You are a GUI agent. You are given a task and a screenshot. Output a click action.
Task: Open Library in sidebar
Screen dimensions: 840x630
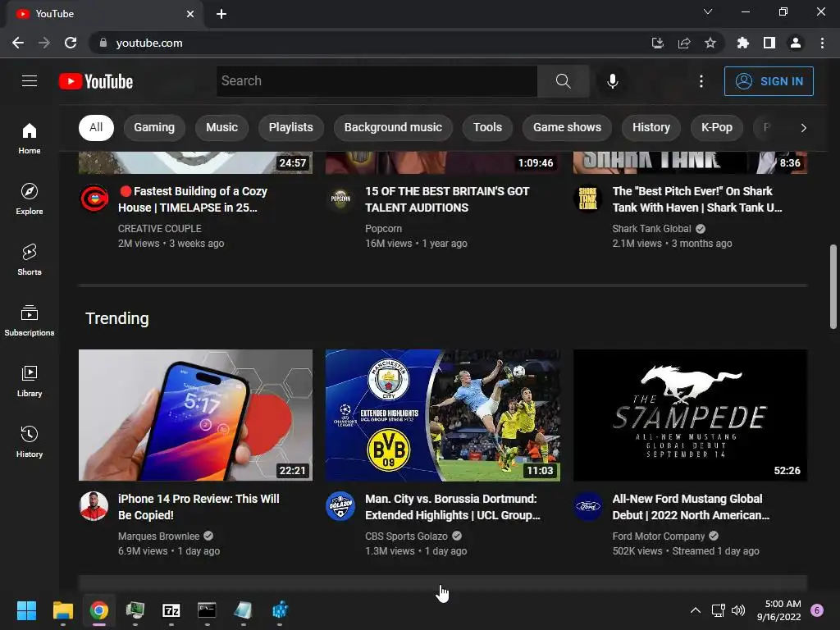pos(30,381)
